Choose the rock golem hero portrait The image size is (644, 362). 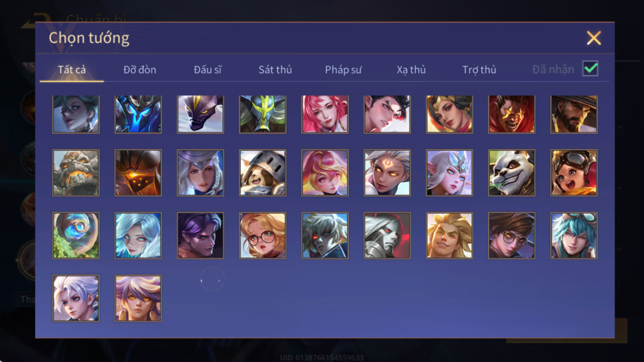76,173
